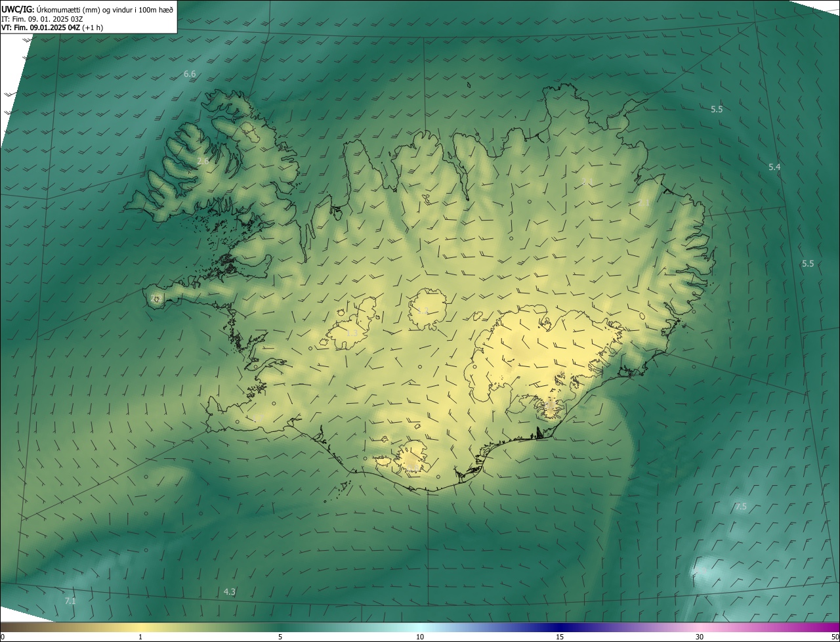Click the 1 tick on the color scale

140,637
